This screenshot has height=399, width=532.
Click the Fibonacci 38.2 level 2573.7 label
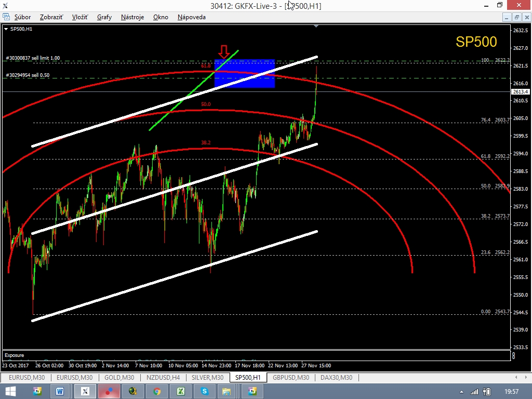point(495,216)
